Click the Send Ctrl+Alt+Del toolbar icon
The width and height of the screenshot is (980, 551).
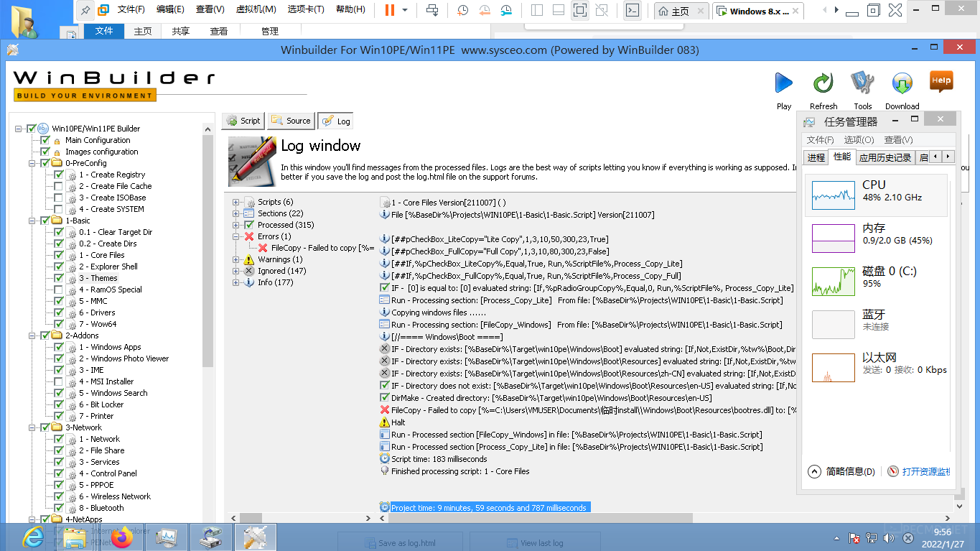click(x=432, y=10)
